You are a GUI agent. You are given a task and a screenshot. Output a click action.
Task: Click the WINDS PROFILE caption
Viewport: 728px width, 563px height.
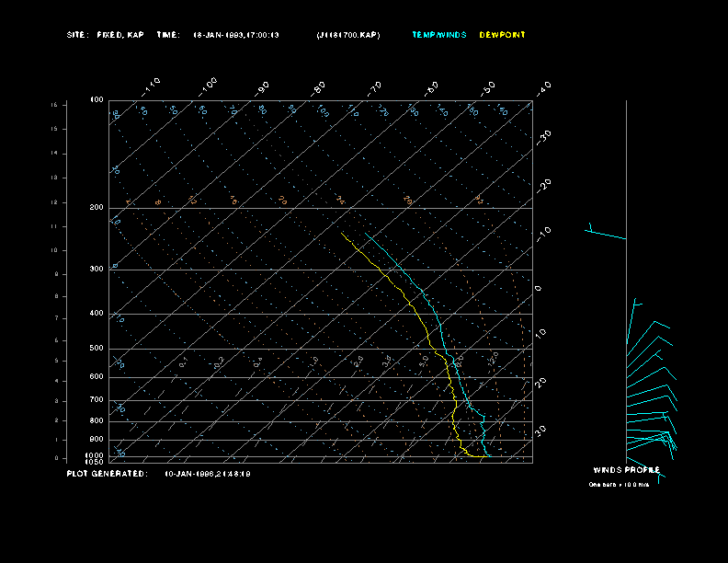coord(626,469)
